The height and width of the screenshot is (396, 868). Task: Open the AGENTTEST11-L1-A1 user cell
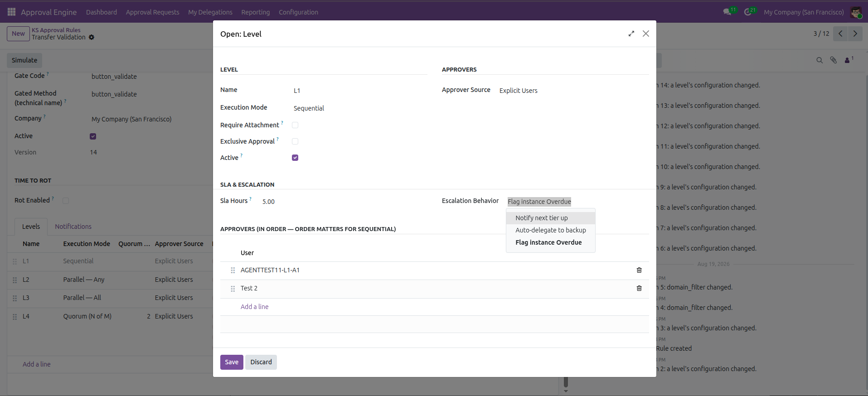tap(270, 270)
